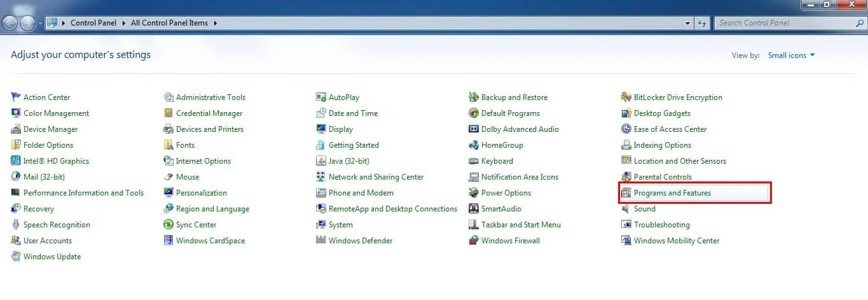
Task: Open Windows Mobility Center link
Action: tap(677, 241)
